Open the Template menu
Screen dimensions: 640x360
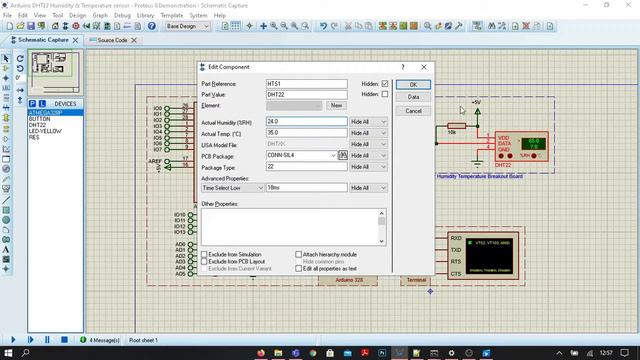(x=172, y=16)
